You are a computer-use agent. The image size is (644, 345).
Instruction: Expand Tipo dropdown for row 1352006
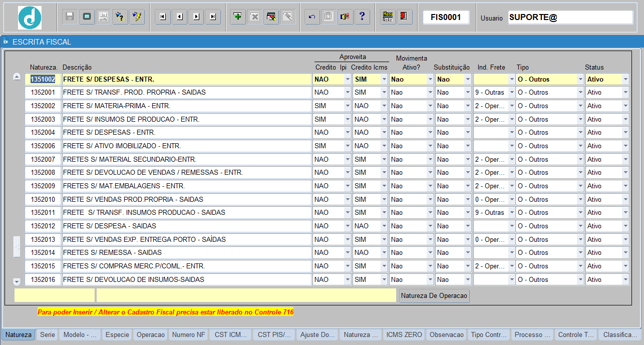point(580,146)
